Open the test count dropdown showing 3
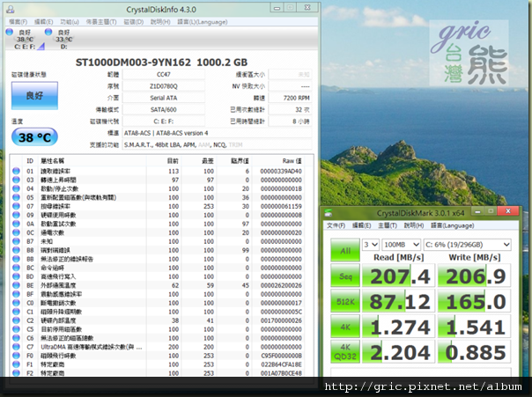The image size is (532, 397). [371, 245]
